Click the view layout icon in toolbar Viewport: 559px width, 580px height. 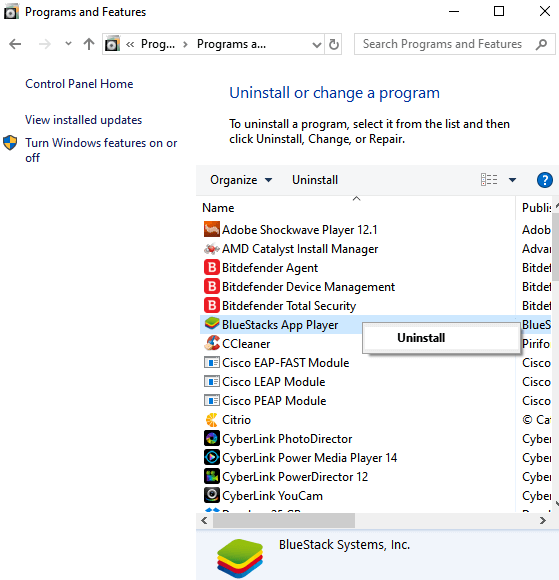click(x=489, y=180)
